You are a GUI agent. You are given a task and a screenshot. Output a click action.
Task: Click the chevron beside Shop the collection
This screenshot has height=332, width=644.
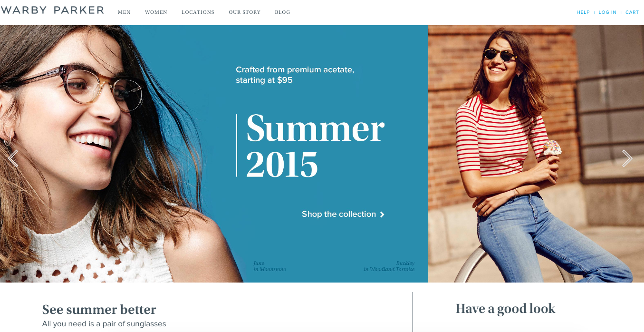tap(382, 215)
